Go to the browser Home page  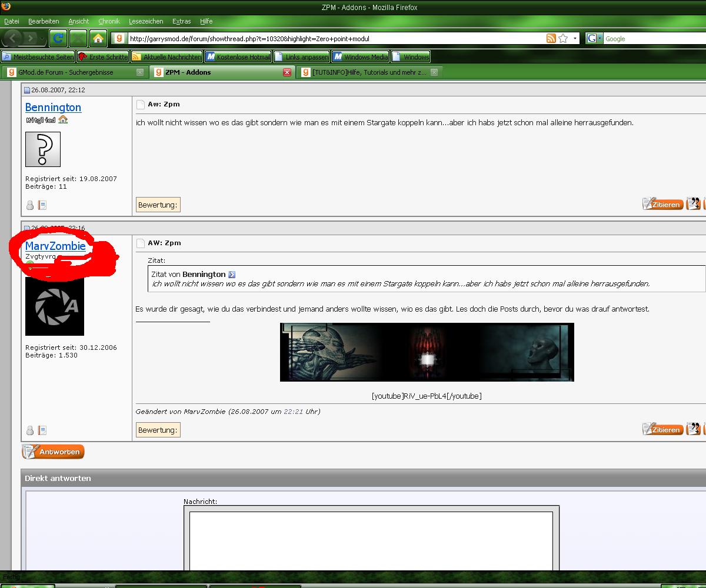pos(98,38)
